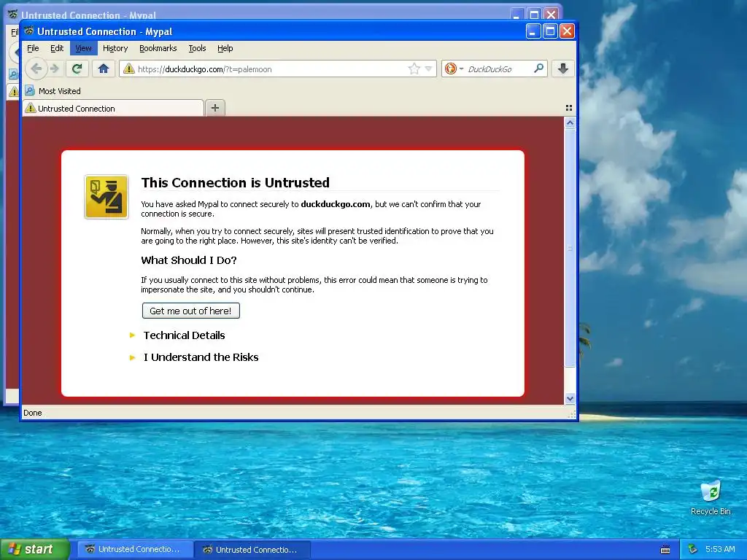Select the Untrusted Connection tab

click(113, 109)
